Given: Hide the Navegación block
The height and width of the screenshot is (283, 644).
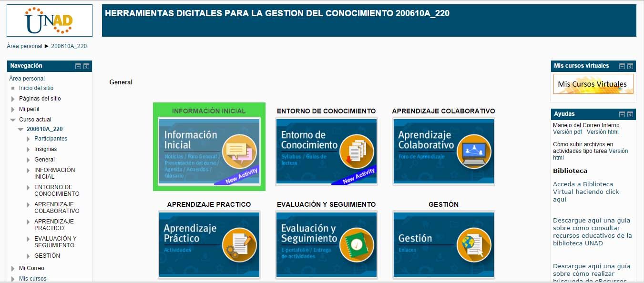Looking at the screenshot, I should [78, 66].
